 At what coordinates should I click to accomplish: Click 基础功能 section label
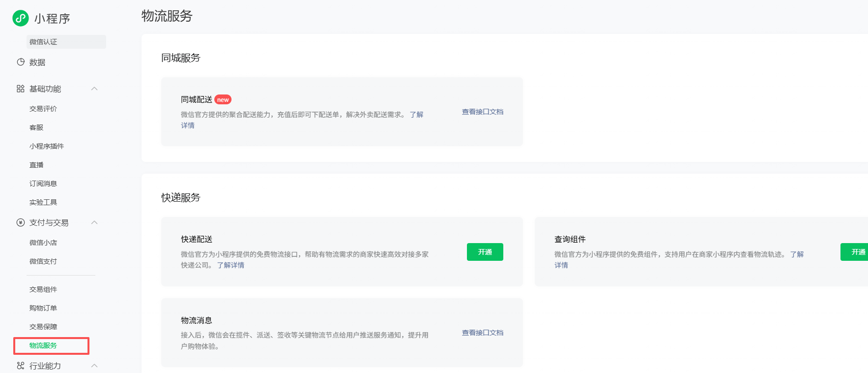click(45, 89)
